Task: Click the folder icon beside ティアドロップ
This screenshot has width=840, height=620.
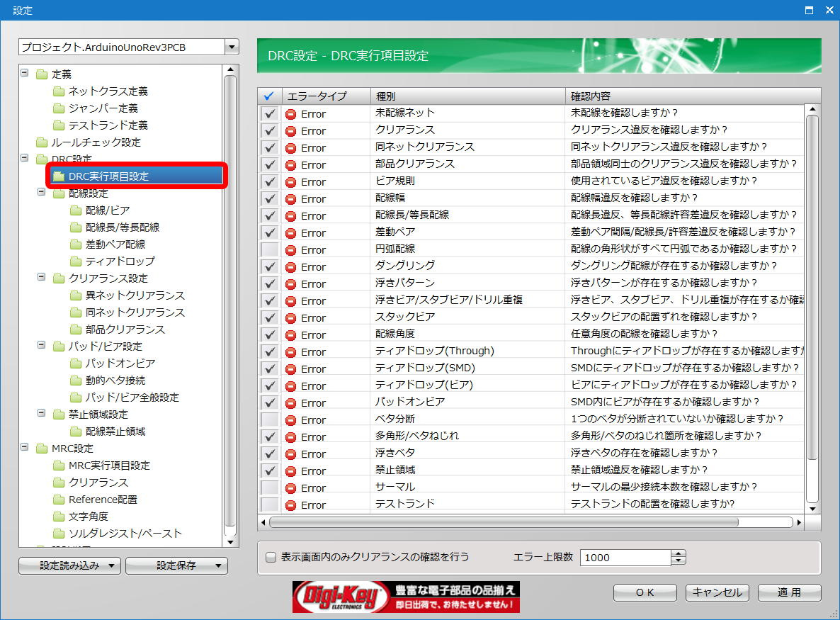Action: click(75, 261)
